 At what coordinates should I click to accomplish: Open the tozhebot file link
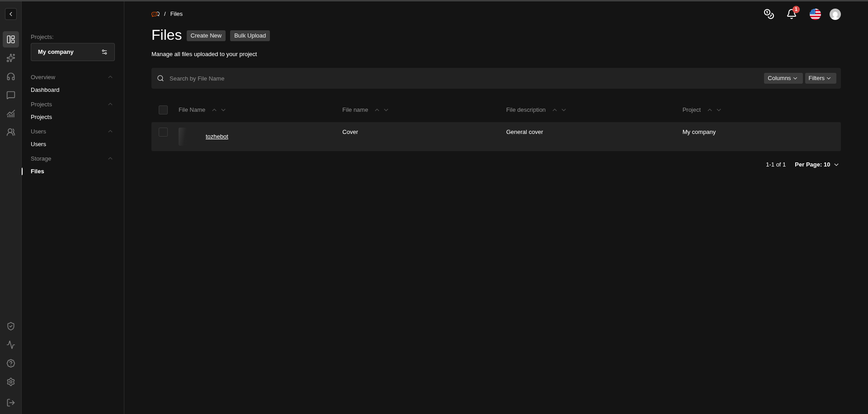tap(217, 137)
